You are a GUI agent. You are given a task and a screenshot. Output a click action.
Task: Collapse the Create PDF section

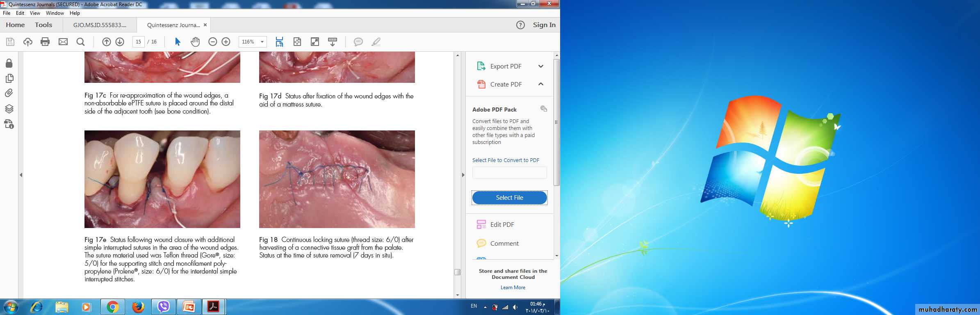(540, 84)
